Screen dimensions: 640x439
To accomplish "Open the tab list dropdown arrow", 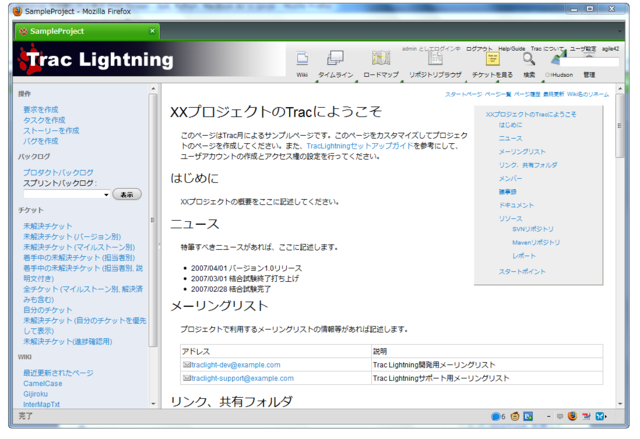I will (x=620, y=31).
